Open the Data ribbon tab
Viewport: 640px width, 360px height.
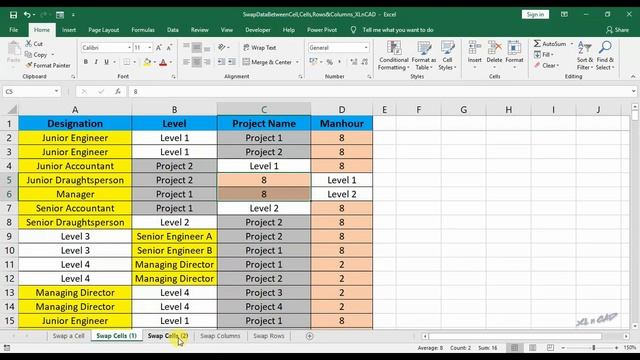[x=173, y=30]
